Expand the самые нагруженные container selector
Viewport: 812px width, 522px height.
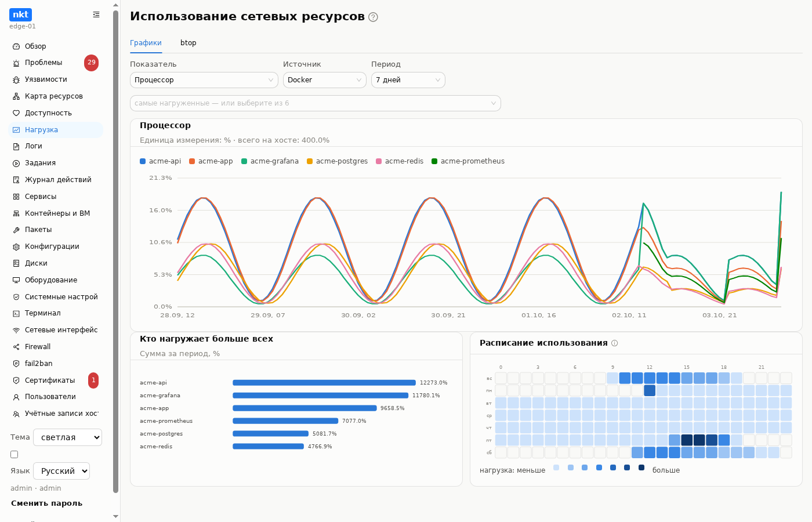pos(316,103)
